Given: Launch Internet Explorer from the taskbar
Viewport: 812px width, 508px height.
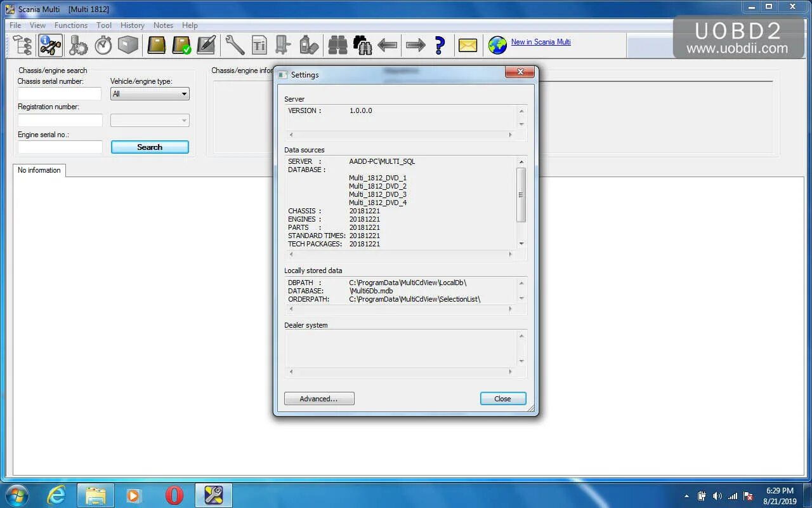Looking at the screenshot, I should click(56, 495).
